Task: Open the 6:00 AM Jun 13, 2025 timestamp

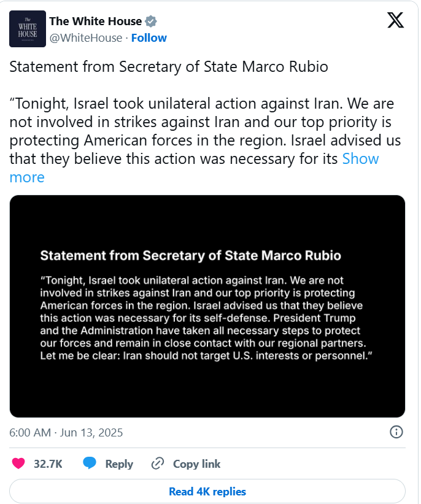Action: pos(66,433)
